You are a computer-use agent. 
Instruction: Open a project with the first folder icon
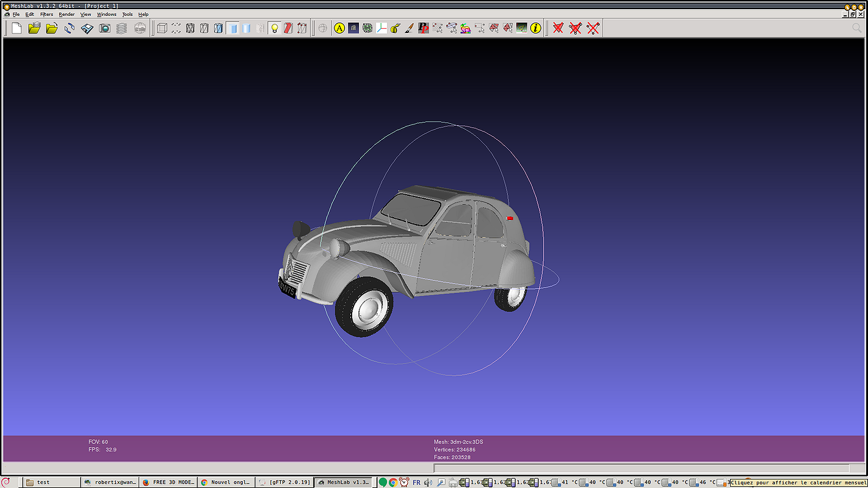pyautogui.click(x=34, y=28)
